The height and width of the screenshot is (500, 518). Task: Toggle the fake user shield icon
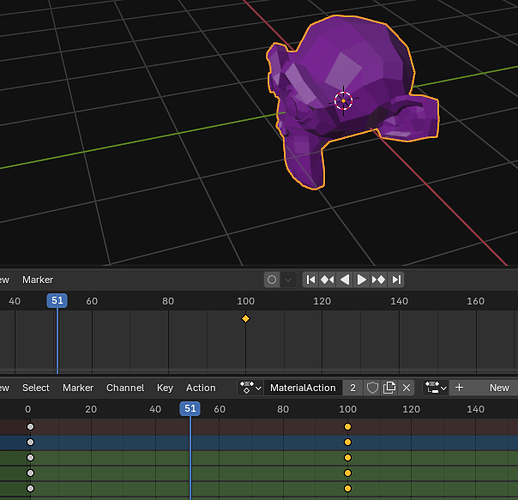[372, 388]
